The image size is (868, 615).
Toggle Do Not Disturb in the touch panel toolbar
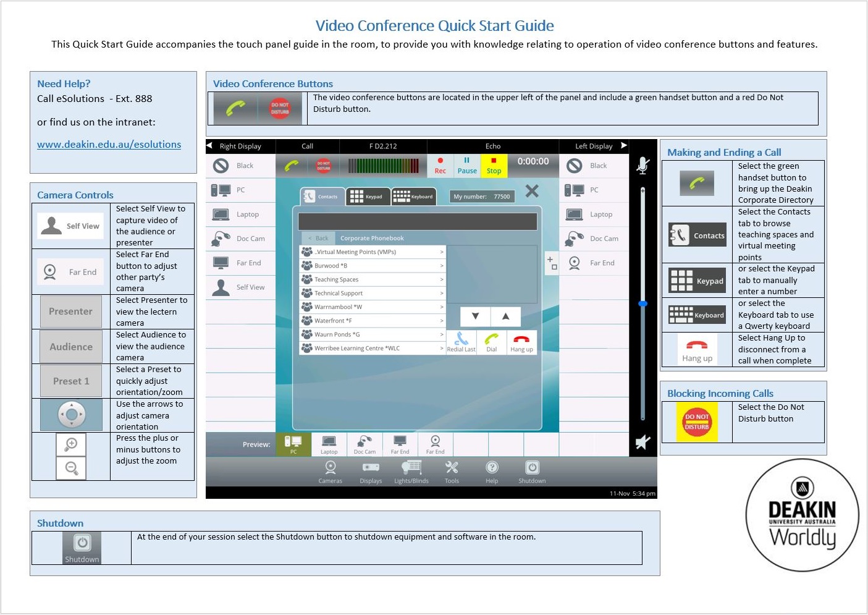324,165
